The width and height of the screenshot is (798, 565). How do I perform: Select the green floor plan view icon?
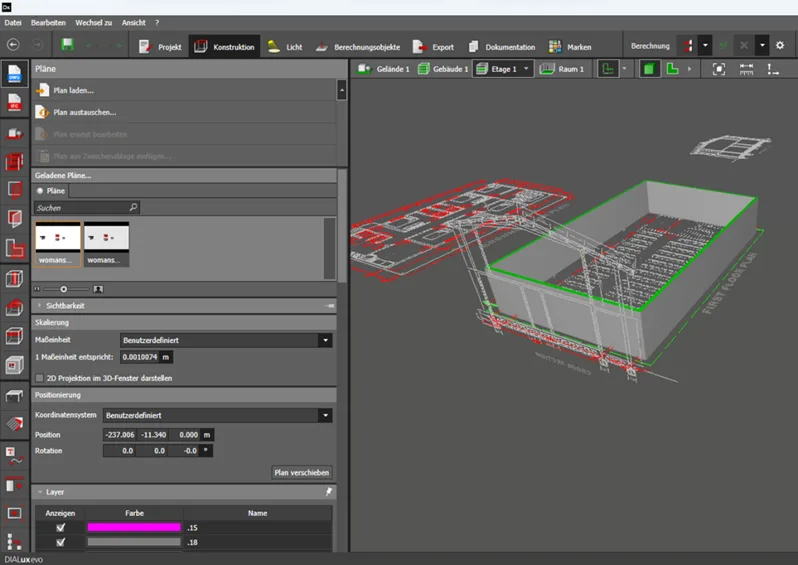click(672, 69)
